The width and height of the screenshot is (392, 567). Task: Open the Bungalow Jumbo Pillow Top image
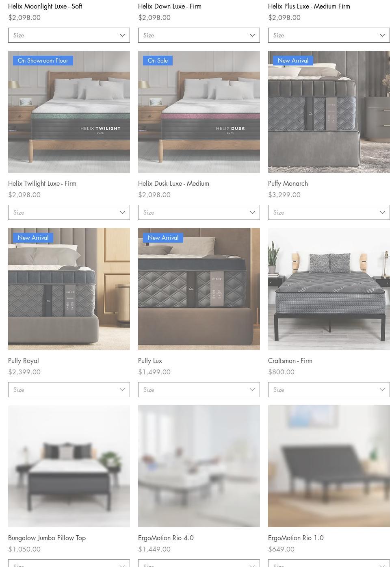tap(69, 466)
